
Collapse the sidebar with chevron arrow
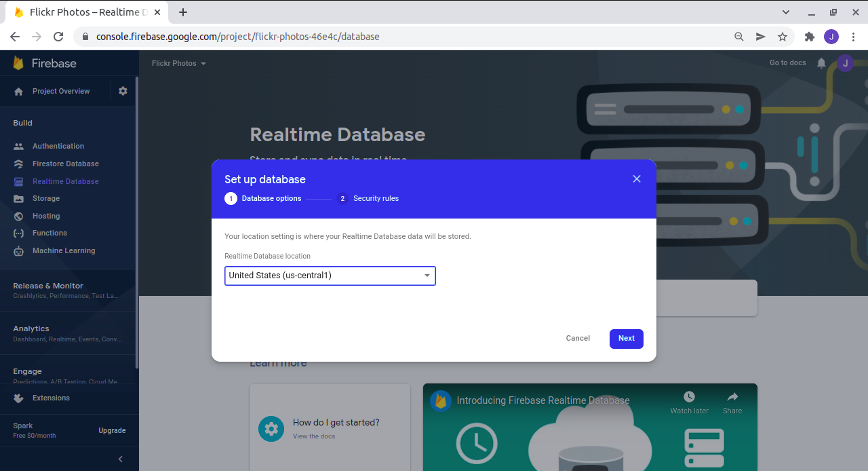(x=121, y=459)
